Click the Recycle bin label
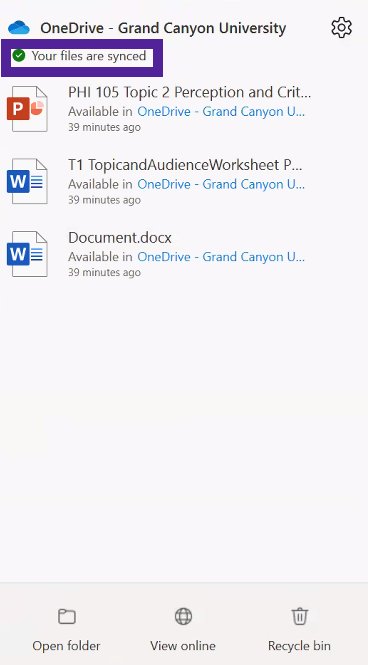Image resolution: width=368 pixels, height=665 pixels. click(x=299, y=646)
